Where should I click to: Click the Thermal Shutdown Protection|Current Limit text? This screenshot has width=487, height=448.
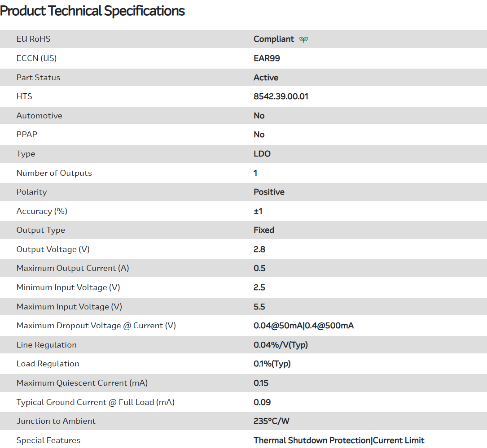point(339,440)
